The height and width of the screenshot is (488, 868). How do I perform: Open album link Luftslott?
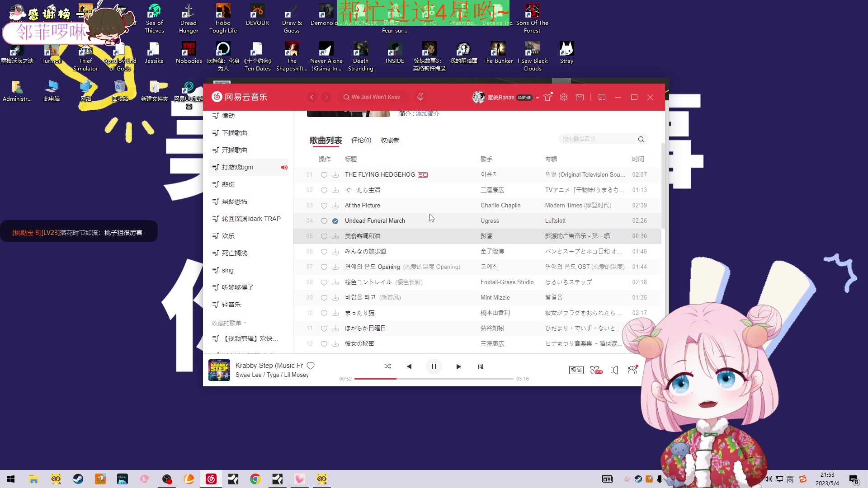point(555,221)
